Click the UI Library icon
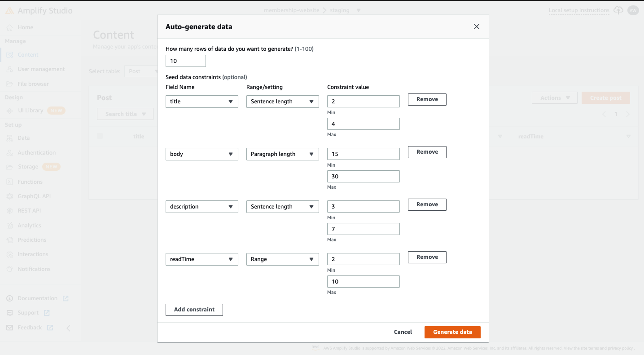This screenshot has height=355, width=644. pyautogui.click(x=9, y=111)
